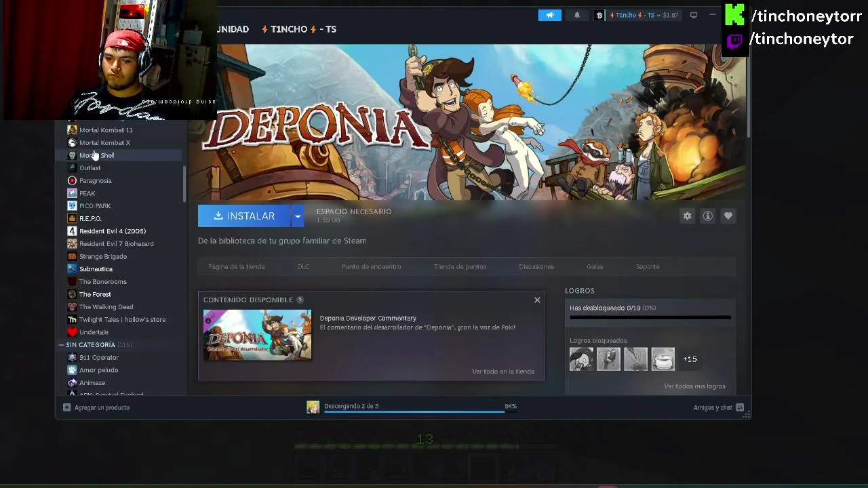Show the +15 more locked achievements

690,359
